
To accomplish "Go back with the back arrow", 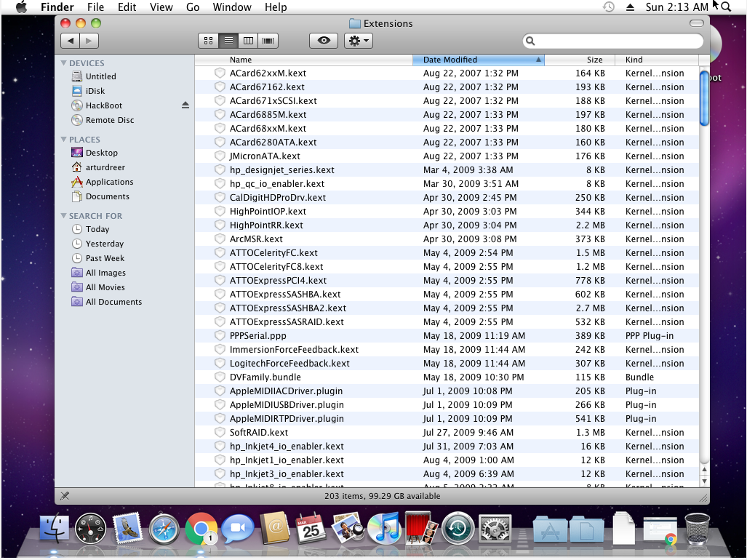I will [71, 41].
